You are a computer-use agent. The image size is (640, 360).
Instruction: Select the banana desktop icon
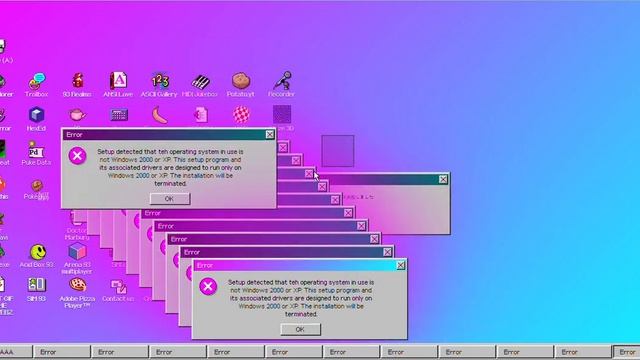click(x=160, y=115)
